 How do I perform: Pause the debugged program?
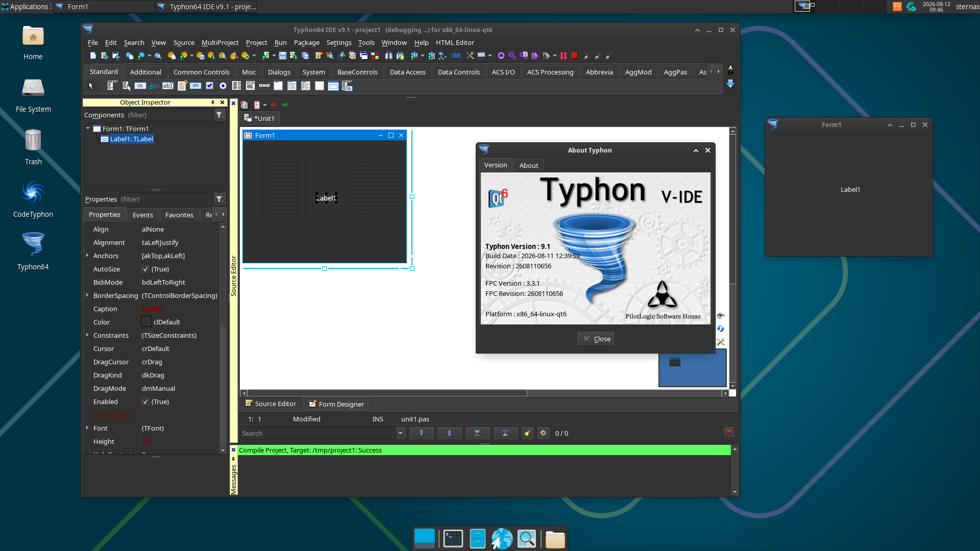(563, 56)
